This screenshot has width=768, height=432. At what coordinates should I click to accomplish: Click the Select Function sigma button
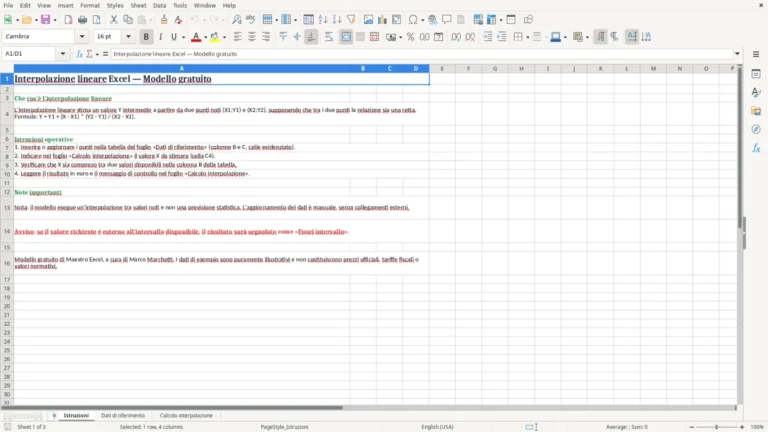click(89, 54)
